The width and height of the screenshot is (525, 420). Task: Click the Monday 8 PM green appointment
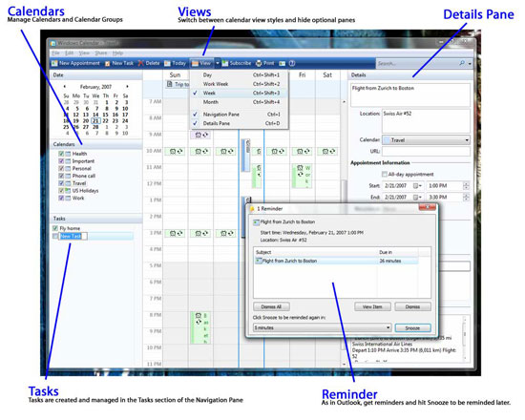(200, 327)
